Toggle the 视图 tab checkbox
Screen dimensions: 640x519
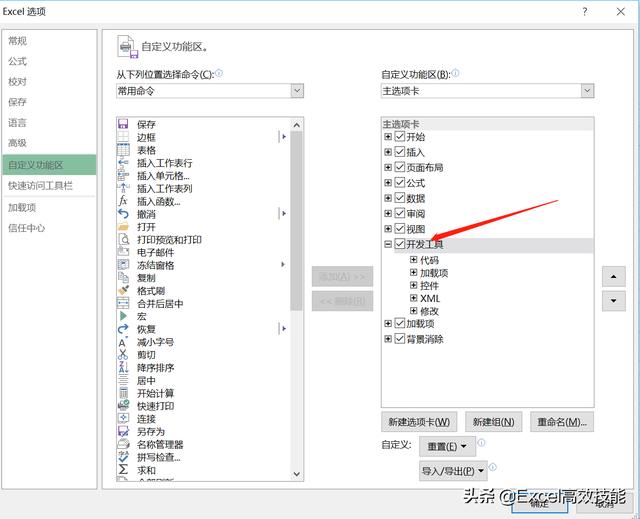400,228
